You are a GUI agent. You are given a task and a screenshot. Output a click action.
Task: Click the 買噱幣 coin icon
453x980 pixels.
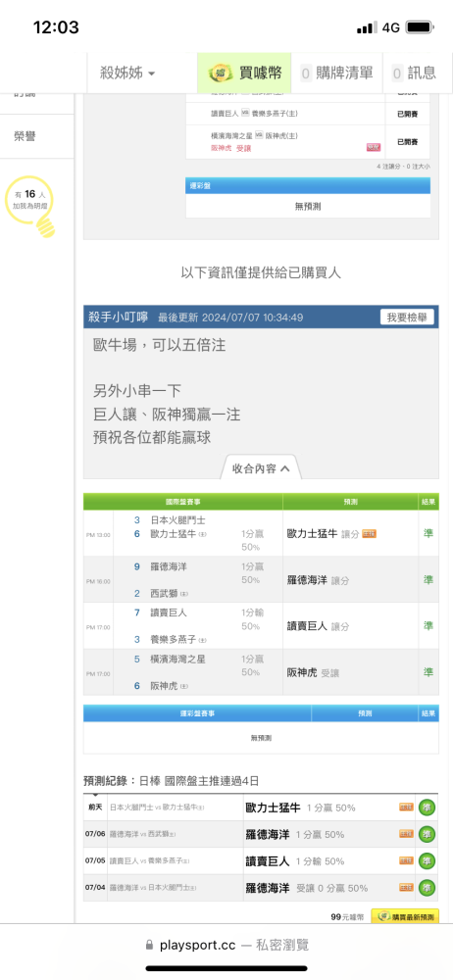(x=221, y=73)
